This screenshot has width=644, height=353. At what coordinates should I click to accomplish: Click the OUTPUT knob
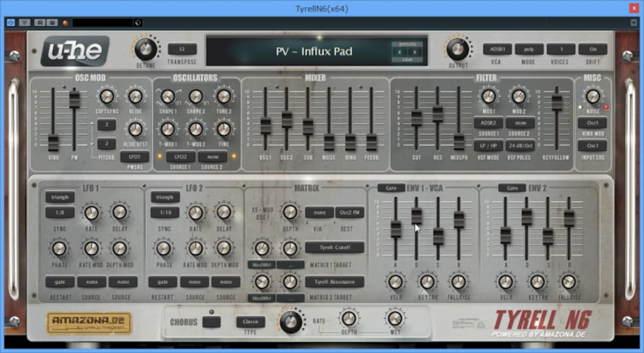[x=457, y=49]
